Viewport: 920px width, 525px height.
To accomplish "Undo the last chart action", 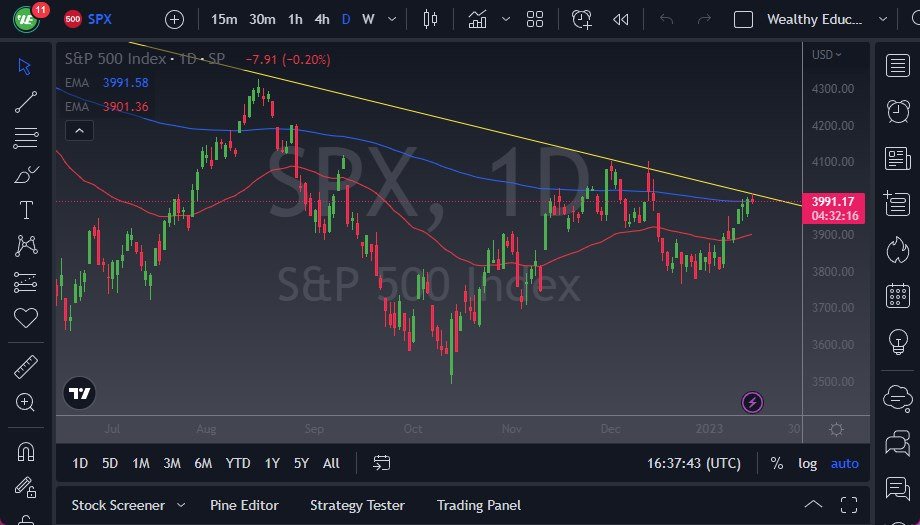I will click(x=667, y=19).
